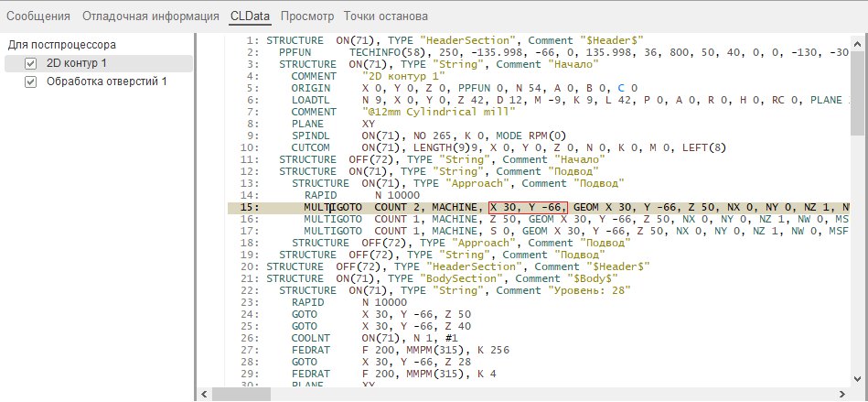This screenshot has width=868, height=402.
Task: Click the COOLNT command on line 26
Action: click(310, 338)
